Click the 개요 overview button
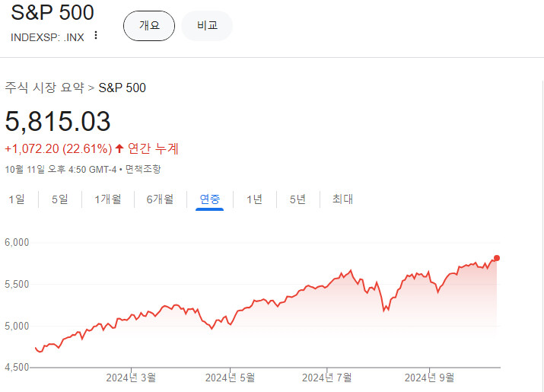Image resolution: width=544 pixels, height=392 pixels. click(149, 25)
